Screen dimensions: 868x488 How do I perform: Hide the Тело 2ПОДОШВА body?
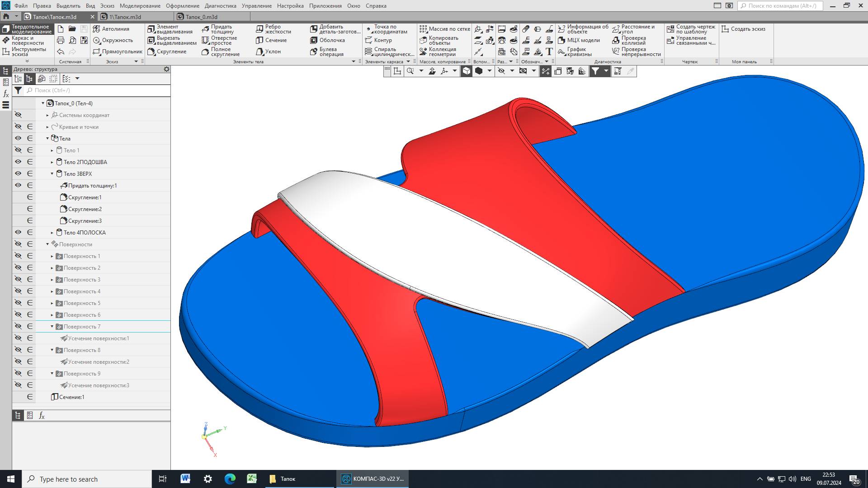(18, 162)
